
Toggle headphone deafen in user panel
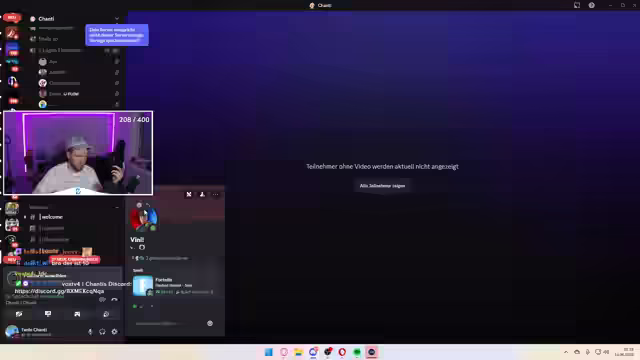pos(102,332)
